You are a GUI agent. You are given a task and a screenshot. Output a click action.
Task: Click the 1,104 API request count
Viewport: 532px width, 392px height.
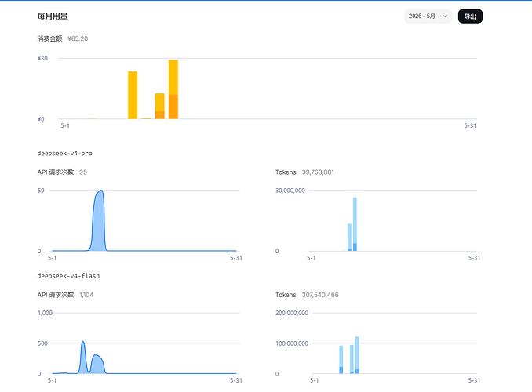(x=86, y=295)
